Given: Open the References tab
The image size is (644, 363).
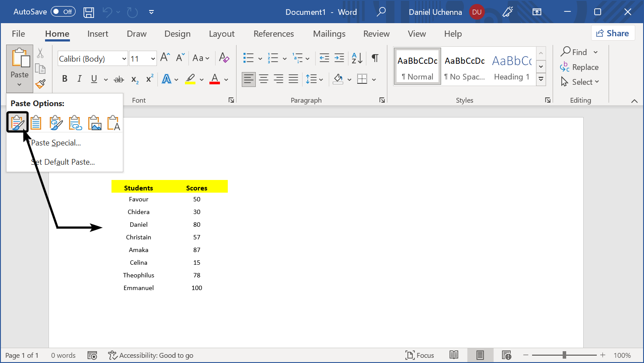Looking at the screenshot, I should [274, 34].
